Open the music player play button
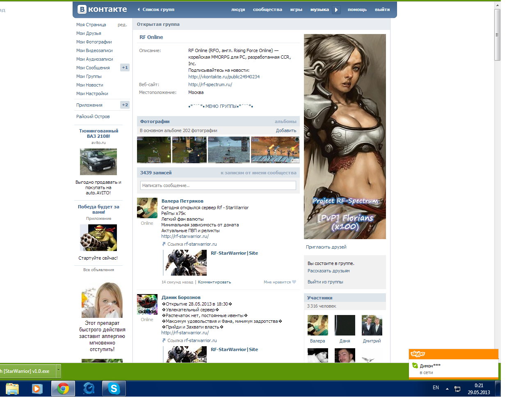Image resolution: width=525 pixels, height=420 pixels. [x=336, y=9]
